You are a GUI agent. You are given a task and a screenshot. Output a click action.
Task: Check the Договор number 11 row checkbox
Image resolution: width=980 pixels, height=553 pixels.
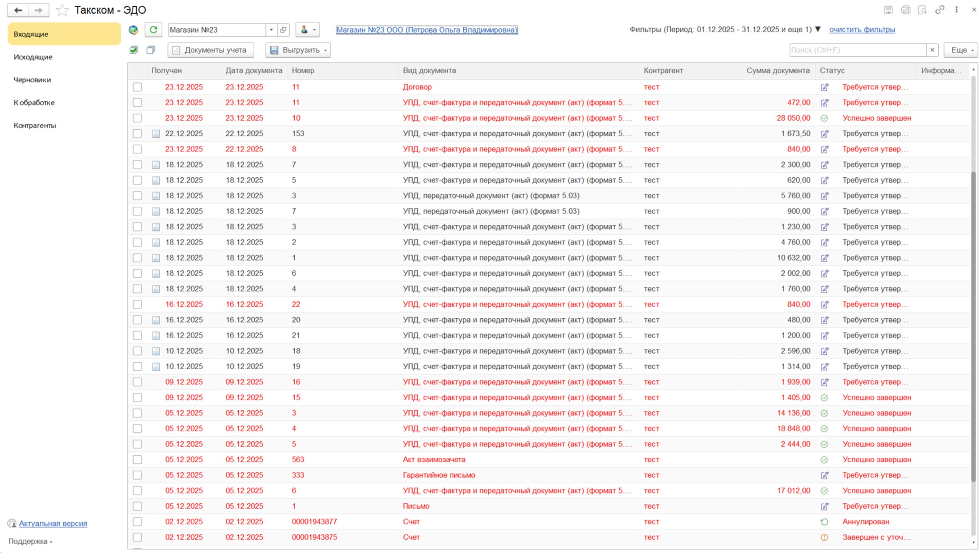[x=137, y=87]
